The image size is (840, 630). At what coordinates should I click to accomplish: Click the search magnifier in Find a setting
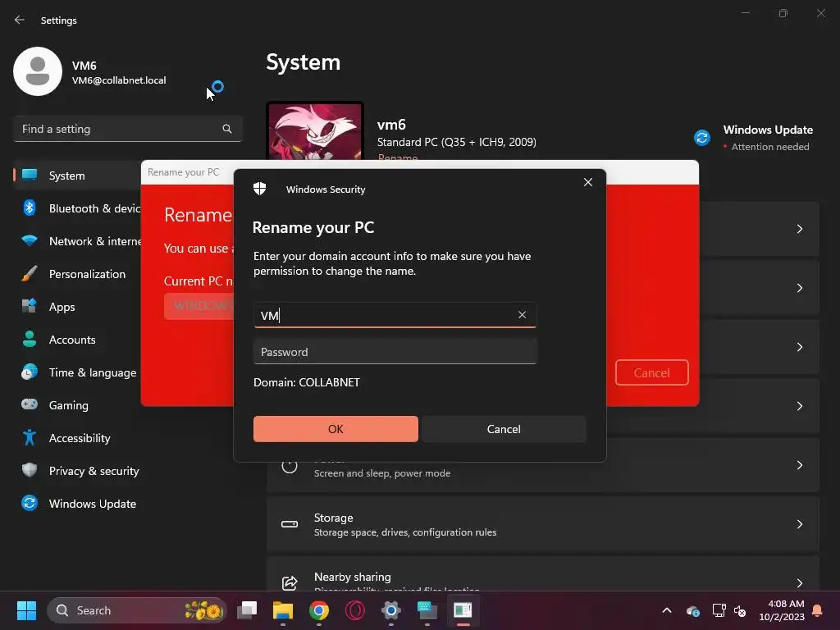pos(226,129)
